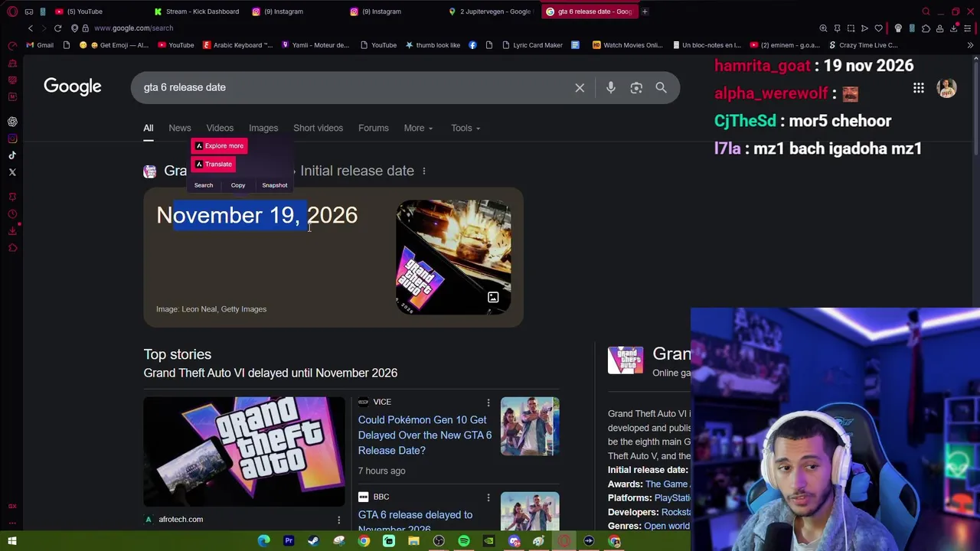Image resolution: width=980 pixels, height=551 pixels.
Task: Open the Google apps grid
Action: point(918,88)
